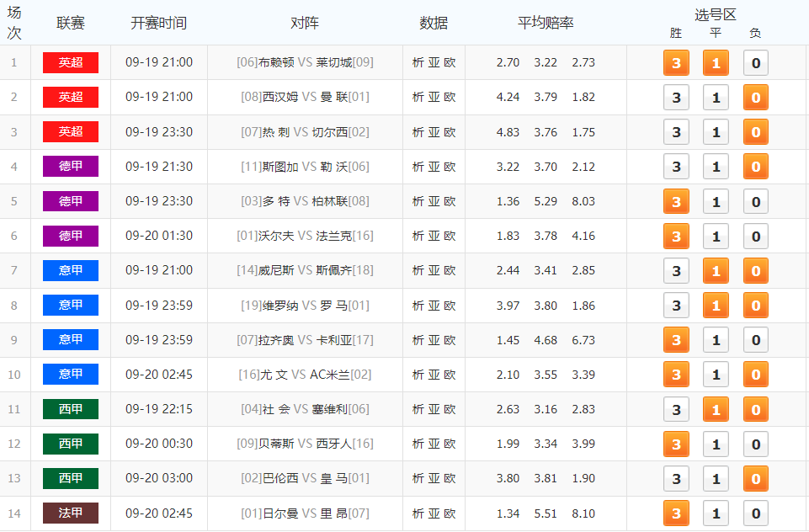
Task: Click kickoff time 09-20 01:30
Action: pyautogui.click(x=159, y=236)
